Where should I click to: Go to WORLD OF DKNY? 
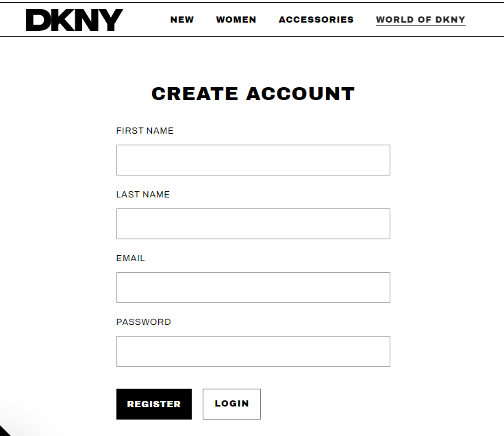click(420, 20)
